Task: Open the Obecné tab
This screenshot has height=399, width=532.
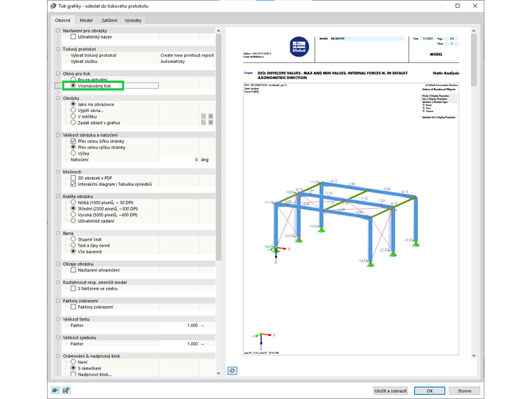Action: (x=63, y=20)
